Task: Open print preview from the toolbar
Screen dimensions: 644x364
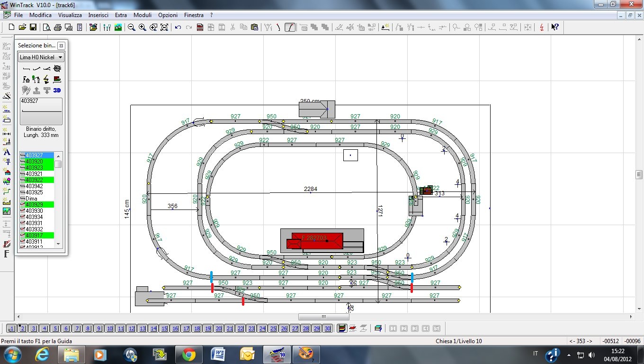Action: click(46, 27)
